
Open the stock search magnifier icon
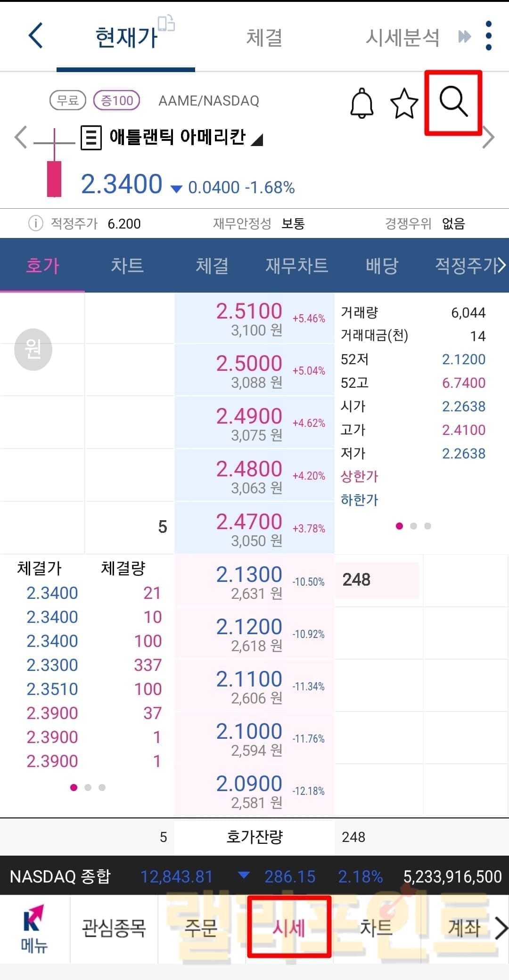pyautogui.click(x=453, y=102)
